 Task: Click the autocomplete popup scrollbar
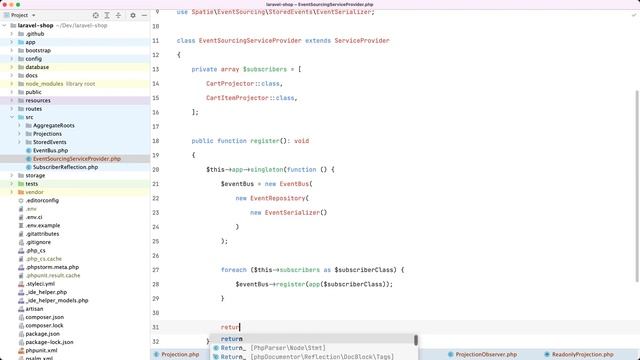tap(416, 340)
